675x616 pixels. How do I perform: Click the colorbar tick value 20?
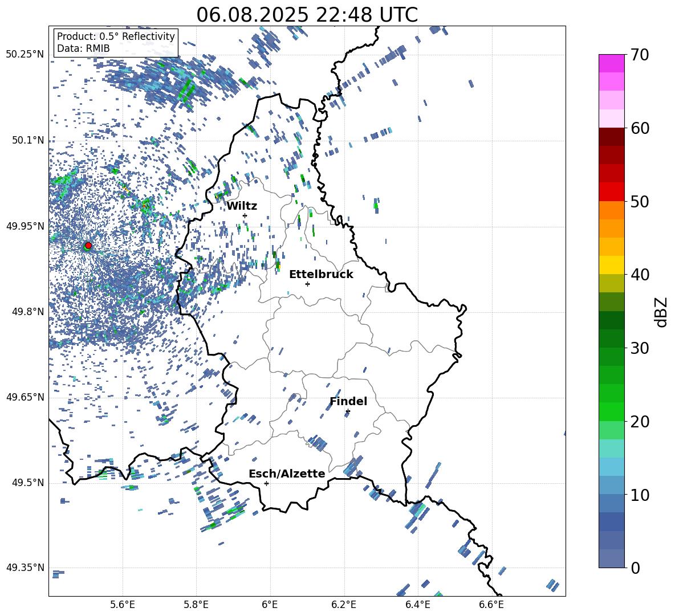pos(640,421)
